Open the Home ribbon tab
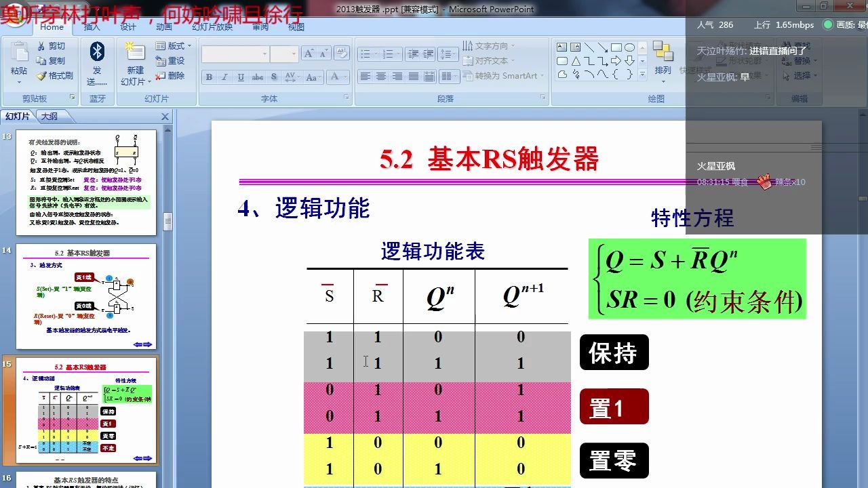This screenshot has width=868, height=488. [x=52, y=27]
